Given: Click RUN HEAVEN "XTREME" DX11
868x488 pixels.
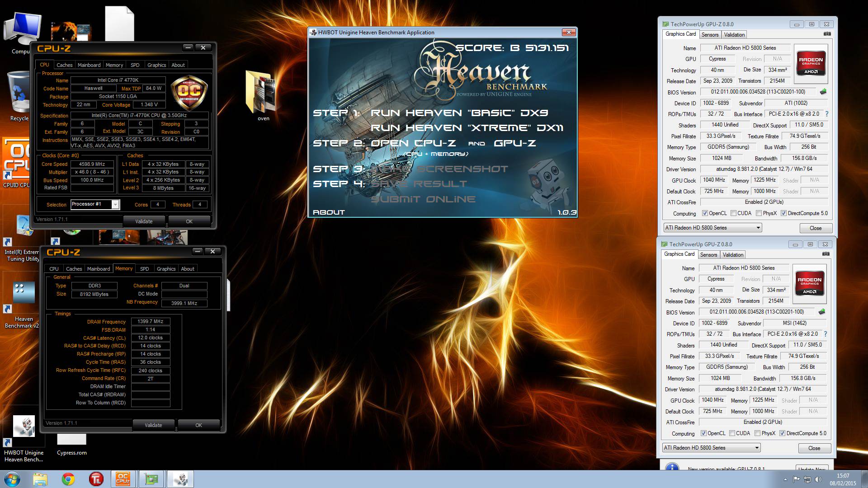Looking at the screenshot, I should click(x=467, y=128).
